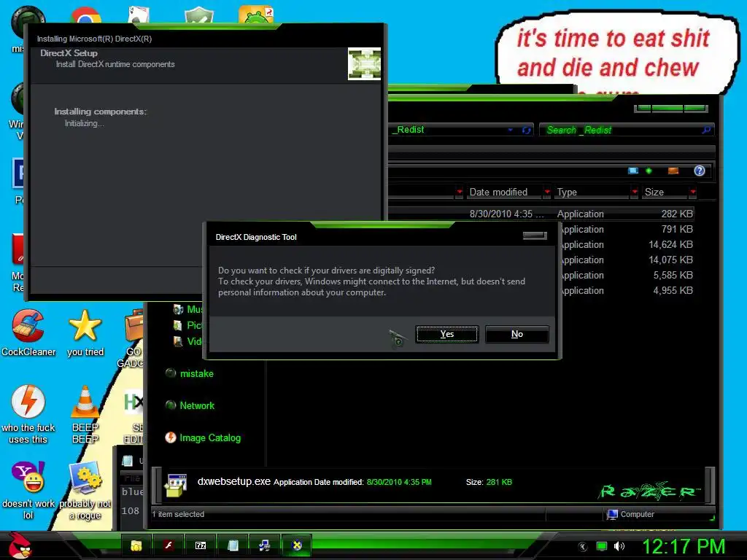Click the volume speaker tray icon
Image resolution: width=747 pixels, height=560 pixels.
coord(619,546)
